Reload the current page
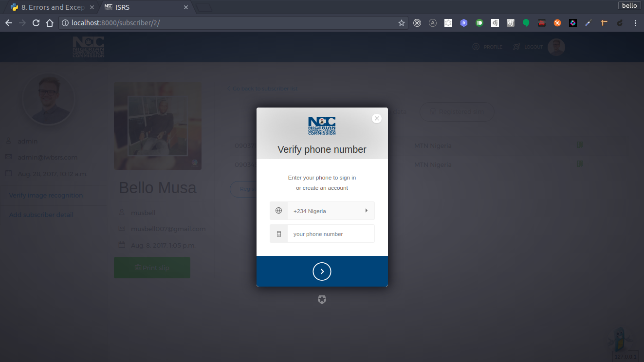This screenshot has width=644, height=362. 36,23
